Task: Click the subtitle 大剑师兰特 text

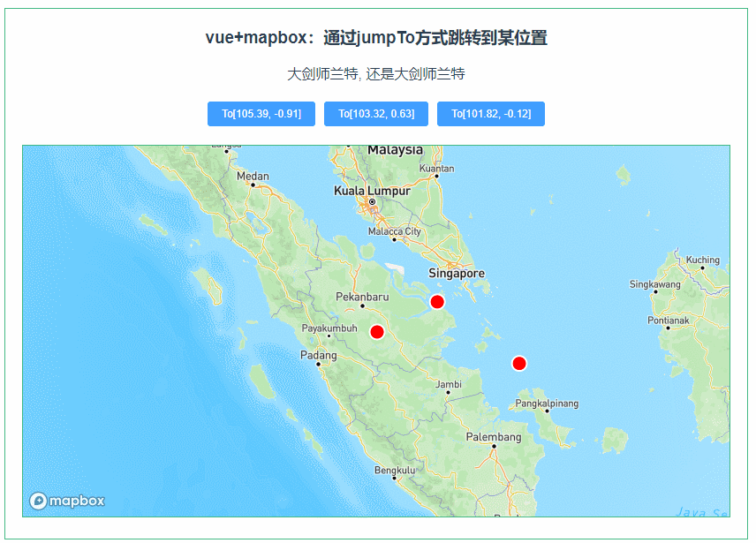Action: 376,73
